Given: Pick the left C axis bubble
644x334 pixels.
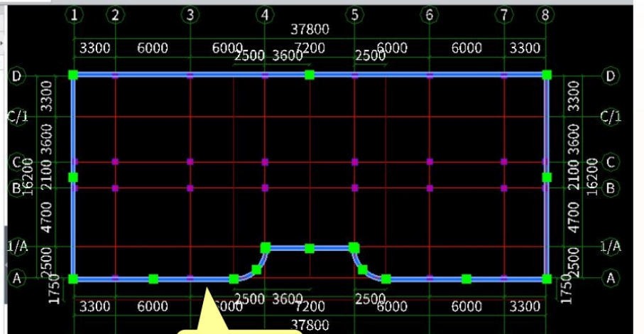Looking at the screenshot, I should click(16, 162).
